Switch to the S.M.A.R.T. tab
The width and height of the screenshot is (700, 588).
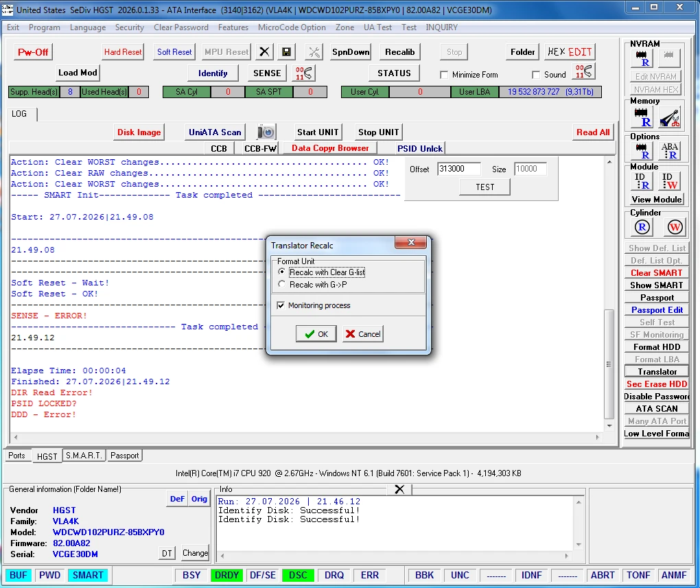pyautogui.click(x=84, y=456)
